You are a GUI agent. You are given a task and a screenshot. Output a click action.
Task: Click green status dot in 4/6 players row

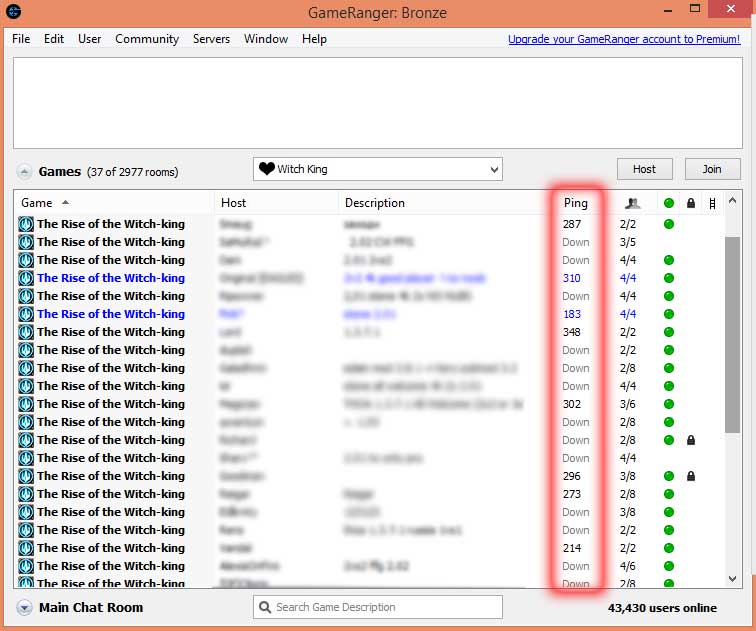click(669, 566)
